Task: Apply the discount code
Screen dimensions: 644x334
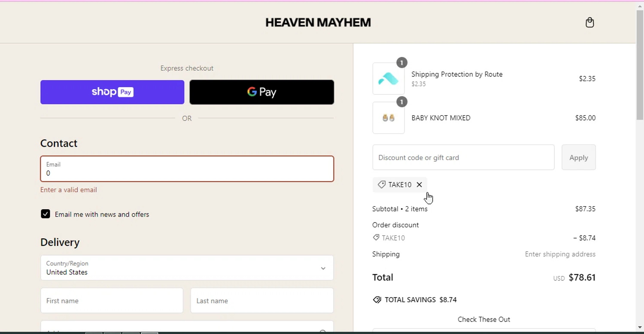Action: pos(579,157)
